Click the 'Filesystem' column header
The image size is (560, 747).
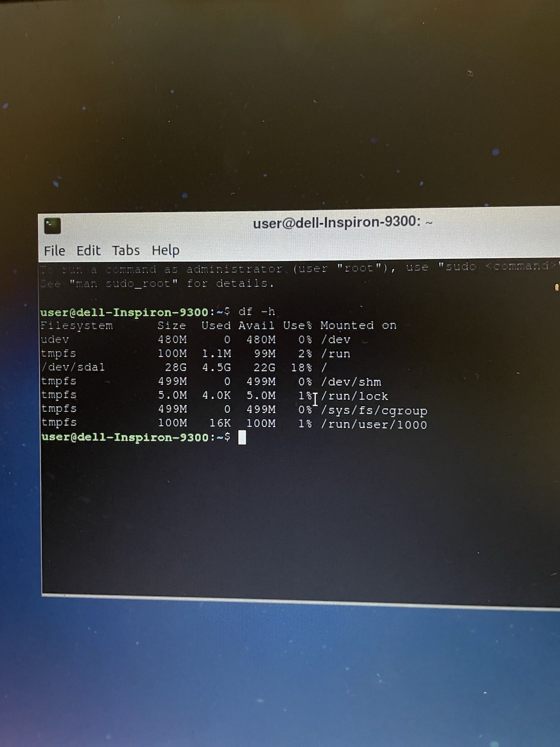77,325
